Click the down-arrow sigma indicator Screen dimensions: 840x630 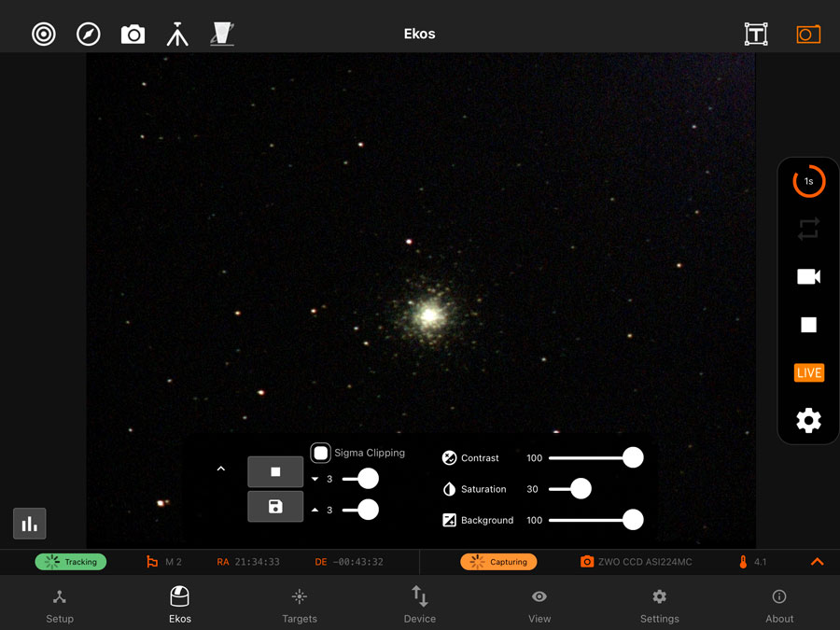(315, 479)
